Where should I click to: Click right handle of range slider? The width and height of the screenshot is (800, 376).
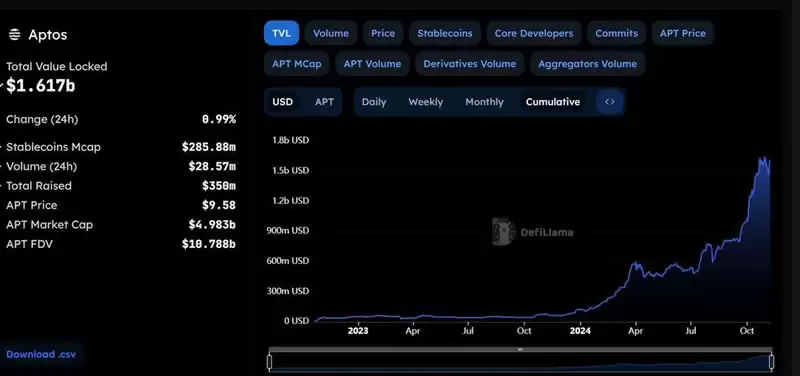pos(771,362)
